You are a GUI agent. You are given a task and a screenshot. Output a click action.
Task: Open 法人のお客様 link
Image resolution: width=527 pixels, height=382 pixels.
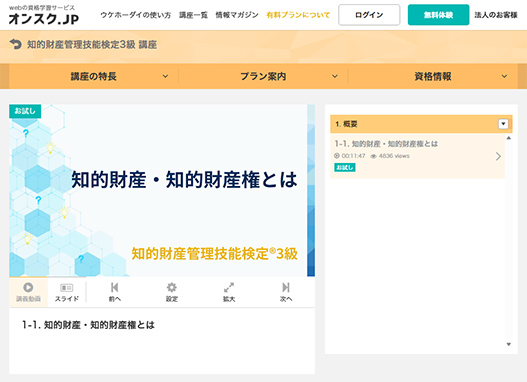[496, 15]
